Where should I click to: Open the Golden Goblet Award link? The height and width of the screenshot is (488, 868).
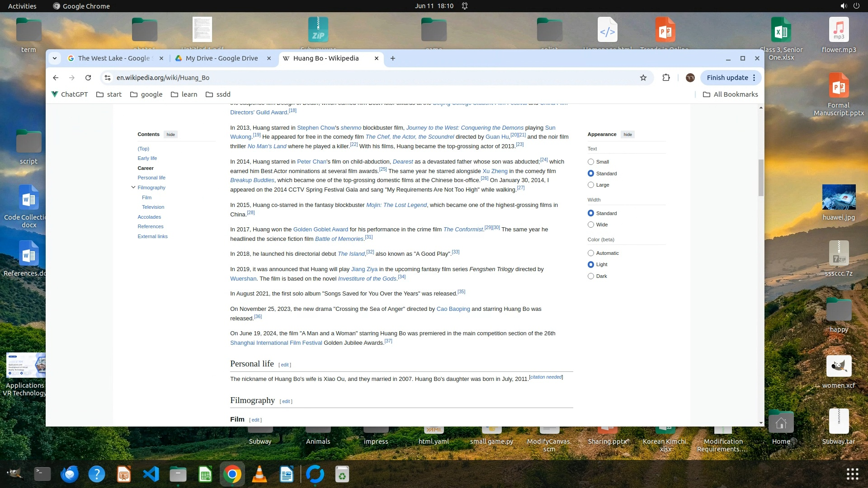pos(321,230)
